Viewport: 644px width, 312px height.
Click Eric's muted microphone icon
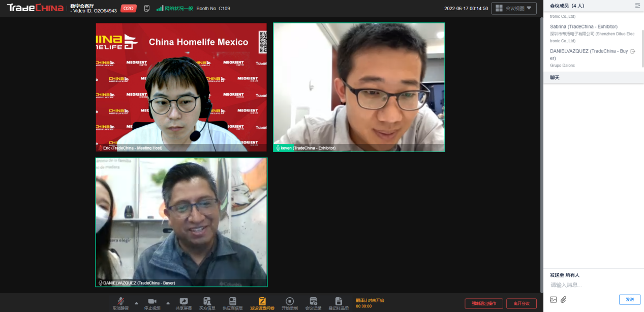(100, 148)
